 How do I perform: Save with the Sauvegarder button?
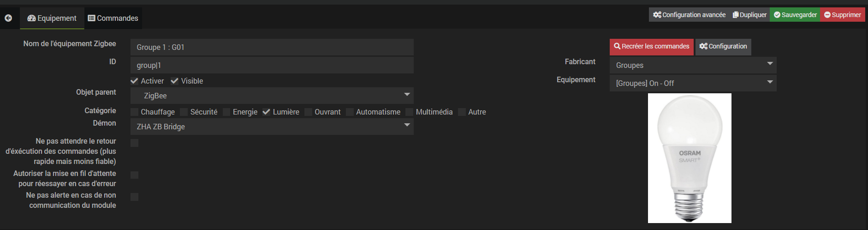tap(795, 15)
